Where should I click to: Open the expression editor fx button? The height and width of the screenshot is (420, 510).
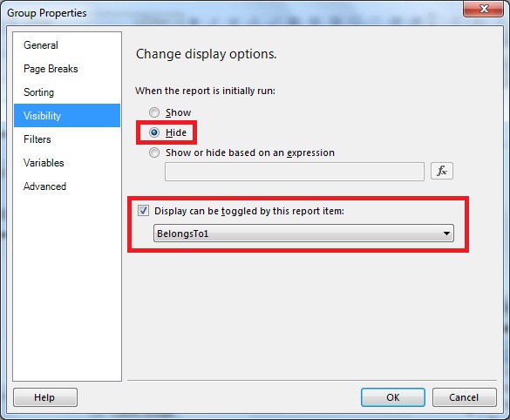[442, 171]
